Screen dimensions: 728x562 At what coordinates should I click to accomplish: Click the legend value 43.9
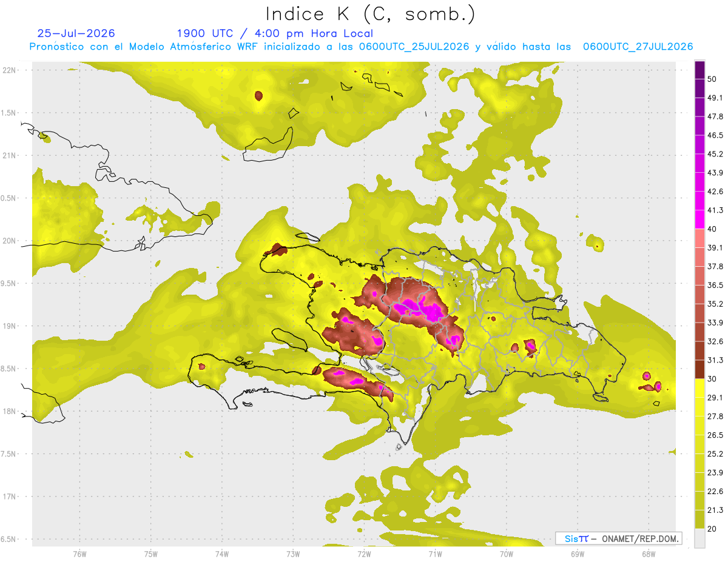715,173
